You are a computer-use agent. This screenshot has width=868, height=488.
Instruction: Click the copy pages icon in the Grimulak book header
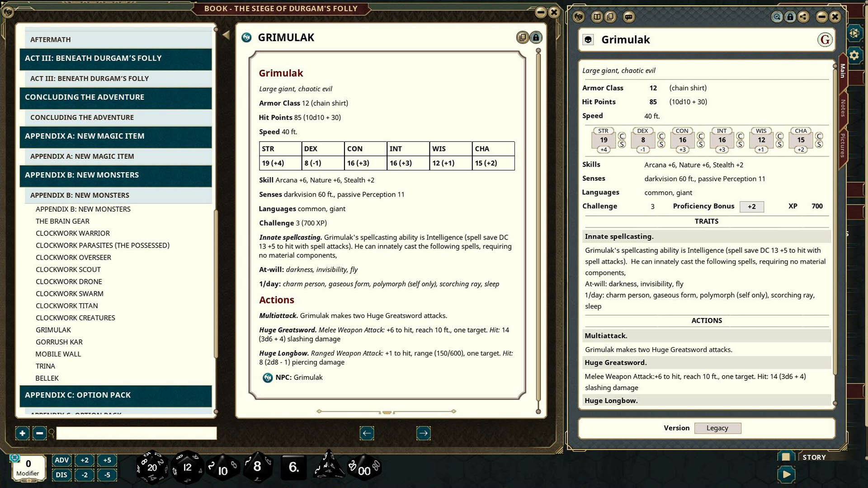tap(523, 37)
